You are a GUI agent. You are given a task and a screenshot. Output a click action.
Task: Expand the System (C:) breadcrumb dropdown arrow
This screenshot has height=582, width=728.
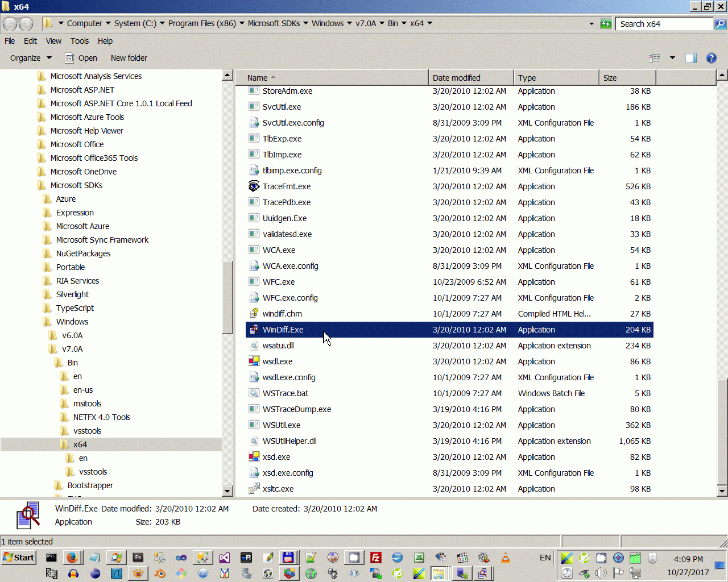tap(162, 23)
